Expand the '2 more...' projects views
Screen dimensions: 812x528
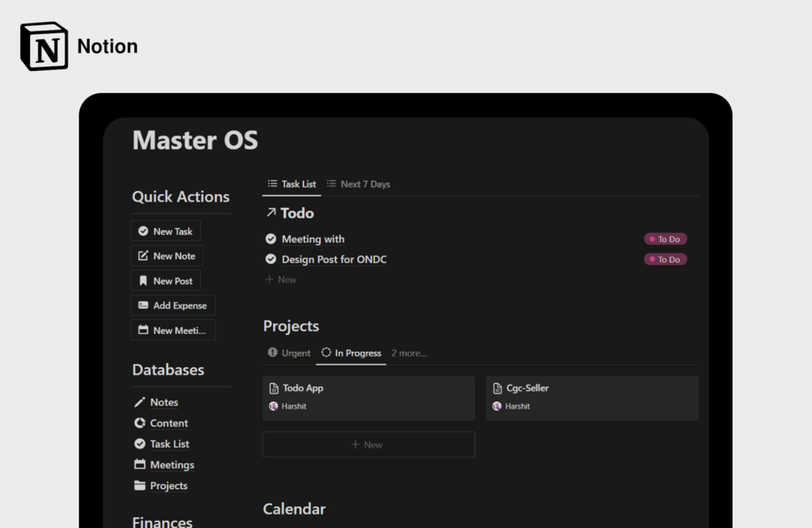[x=409, y=353]
